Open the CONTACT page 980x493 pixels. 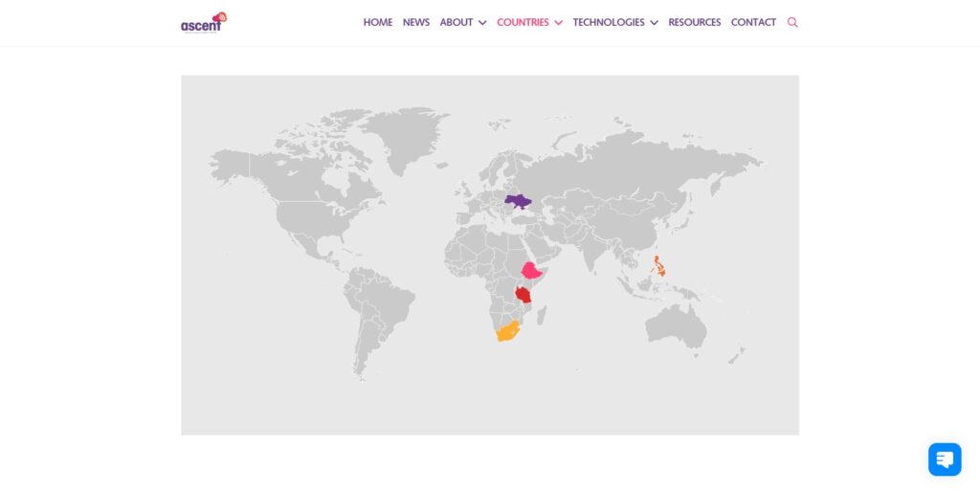753,22
